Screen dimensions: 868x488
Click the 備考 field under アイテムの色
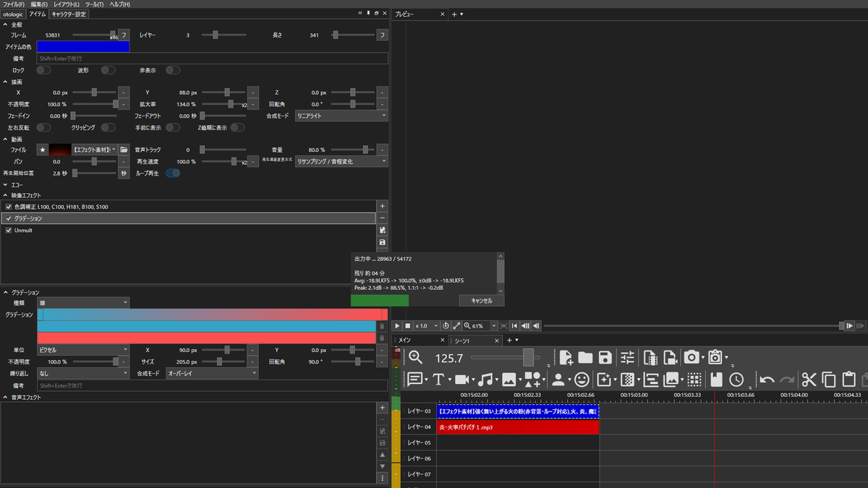tap(213, 58)
